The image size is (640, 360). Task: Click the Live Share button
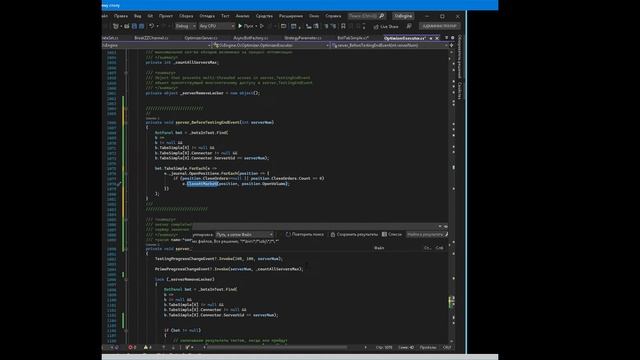tap(386, 27)
